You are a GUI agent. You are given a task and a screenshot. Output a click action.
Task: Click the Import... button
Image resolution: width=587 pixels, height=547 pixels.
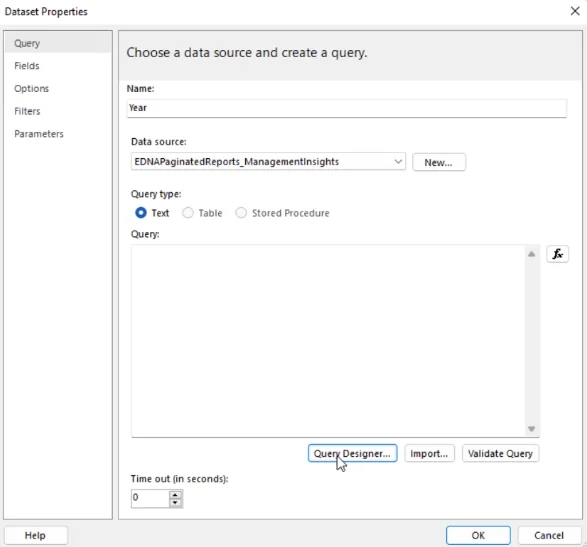click(429, 453)
